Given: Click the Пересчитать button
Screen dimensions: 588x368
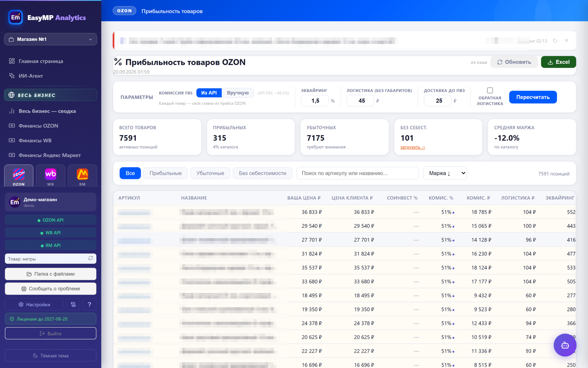Looking at the screenshot, I should pos(533,97).
